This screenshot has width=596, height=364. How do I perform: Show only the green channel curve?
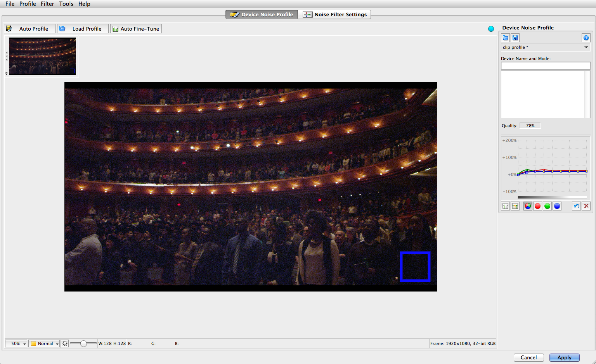coord(547,206)
